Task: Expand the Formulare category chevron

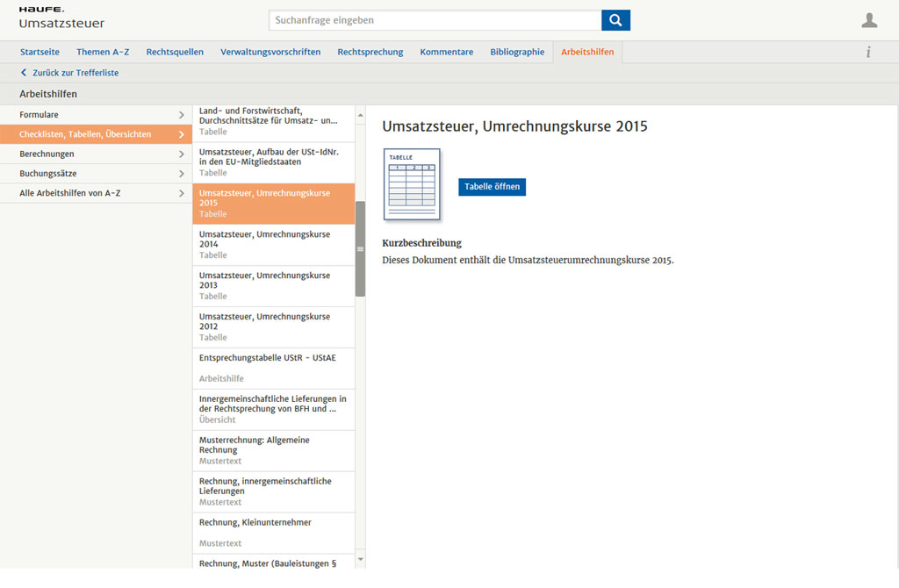Action: pyautogui.click(x=181, y=115)
